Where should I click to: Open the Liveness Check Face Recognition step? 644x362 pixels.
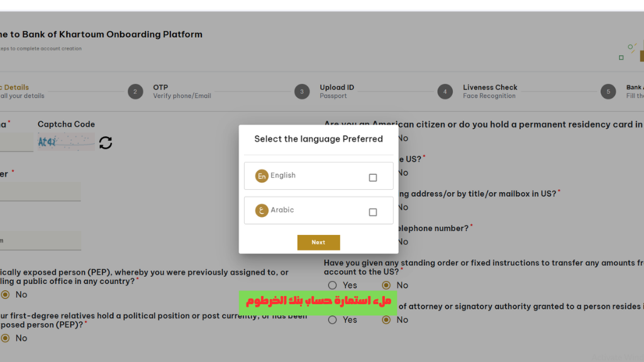490,92
